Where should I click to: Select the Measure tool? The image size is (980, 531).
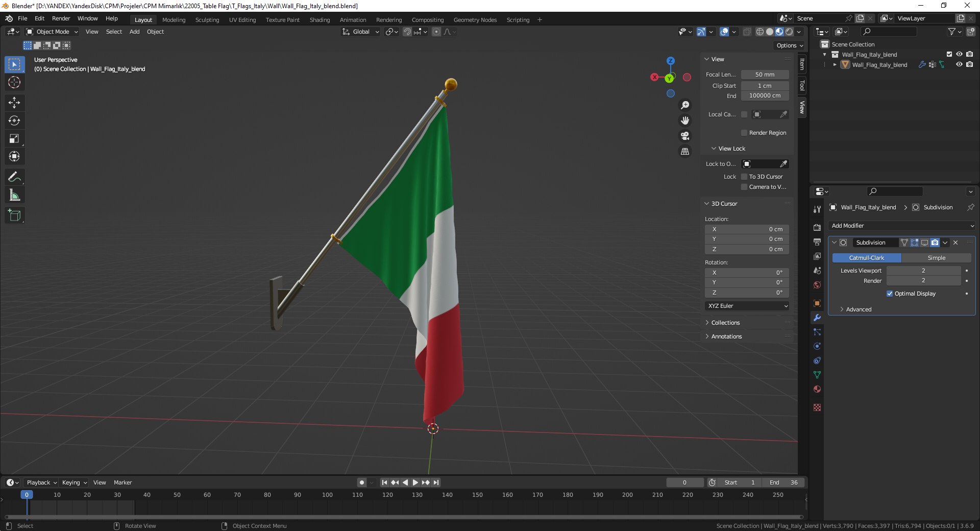[x=14, y=195]
